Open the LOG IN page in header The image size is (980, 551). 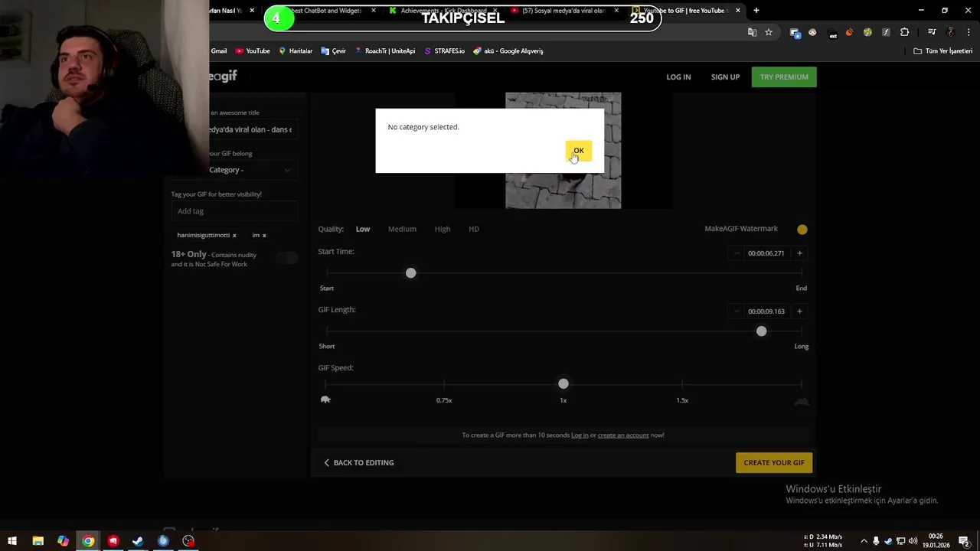point(678,77)
